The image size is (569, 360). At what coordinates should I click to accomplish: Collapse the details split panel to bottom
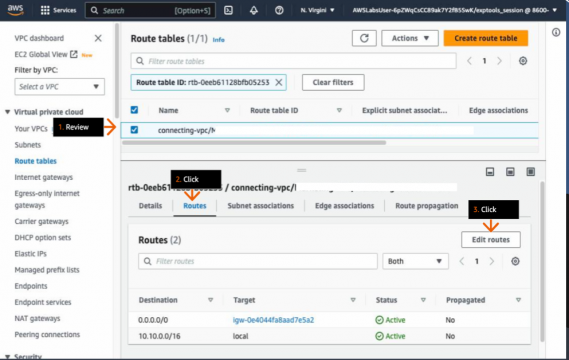[490, 172]
